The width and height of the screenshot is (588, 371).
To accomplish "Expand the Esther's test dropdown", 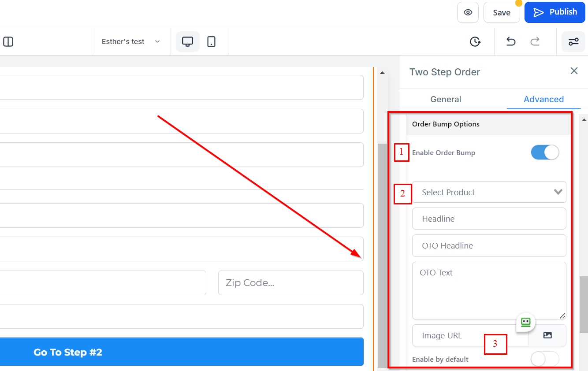I will [131, 42].
